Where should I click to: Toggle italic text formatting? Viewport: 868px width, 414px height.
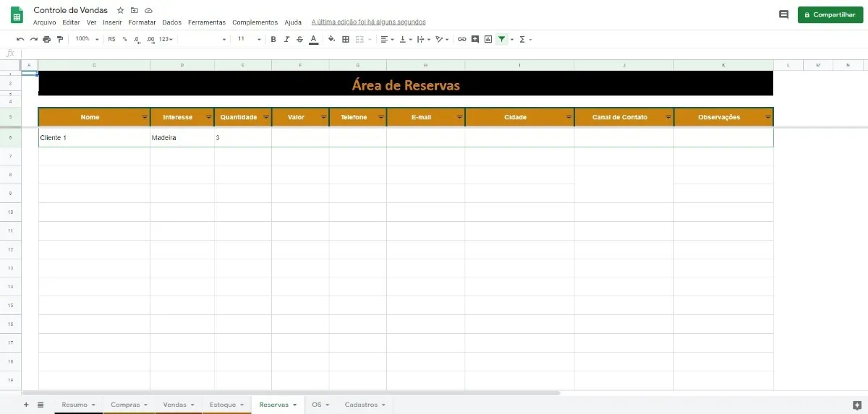pyautogui.click(x=286, y=39)
